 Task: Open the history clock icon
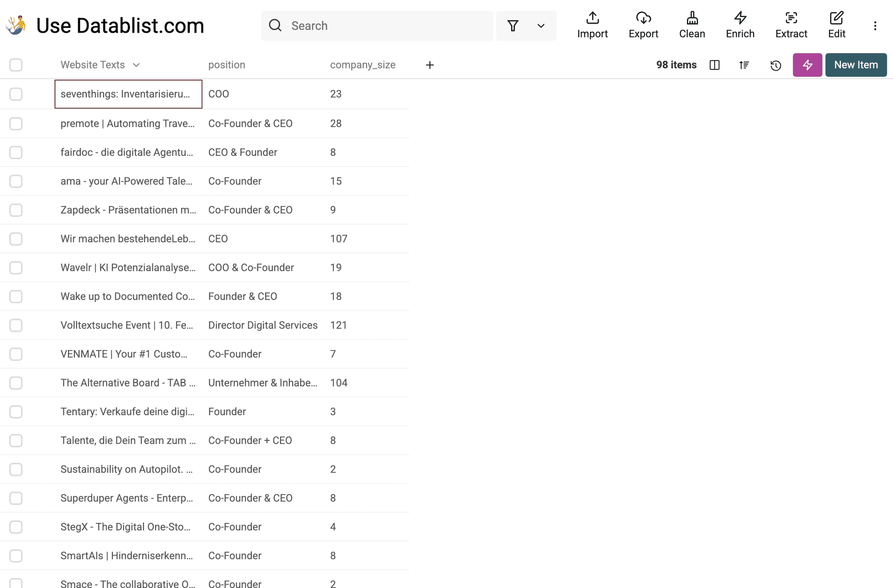775,65
